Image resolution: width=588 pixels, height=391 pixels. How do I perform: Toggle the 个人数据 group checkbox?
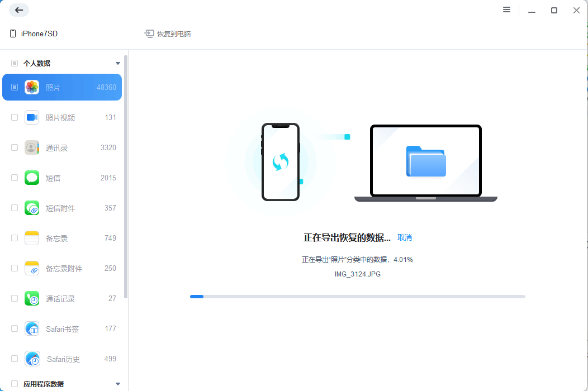[x=14, y=63]
